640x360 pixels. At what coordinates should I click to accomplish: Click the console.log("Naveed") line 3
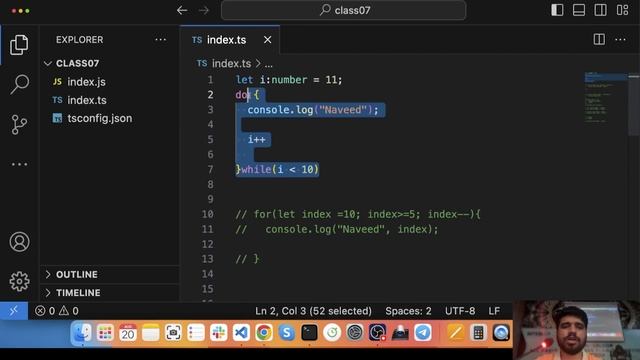click(x=313, y=110)
